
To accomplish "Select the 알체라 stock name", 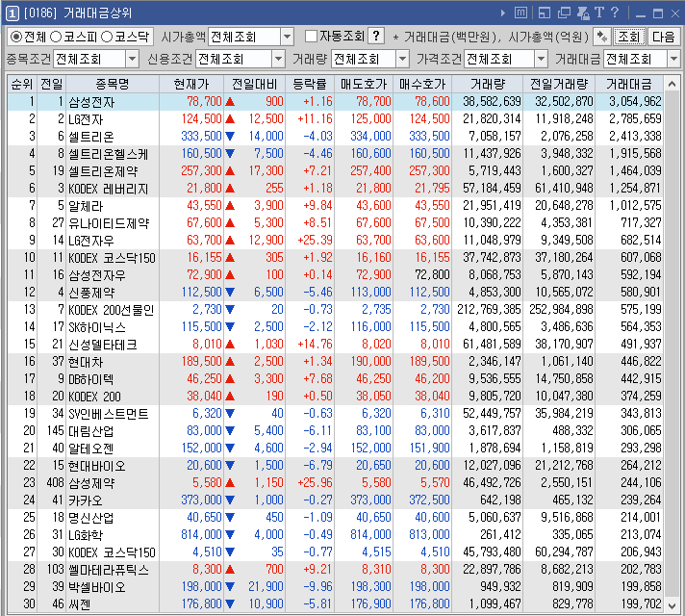I will coord(86,206).
